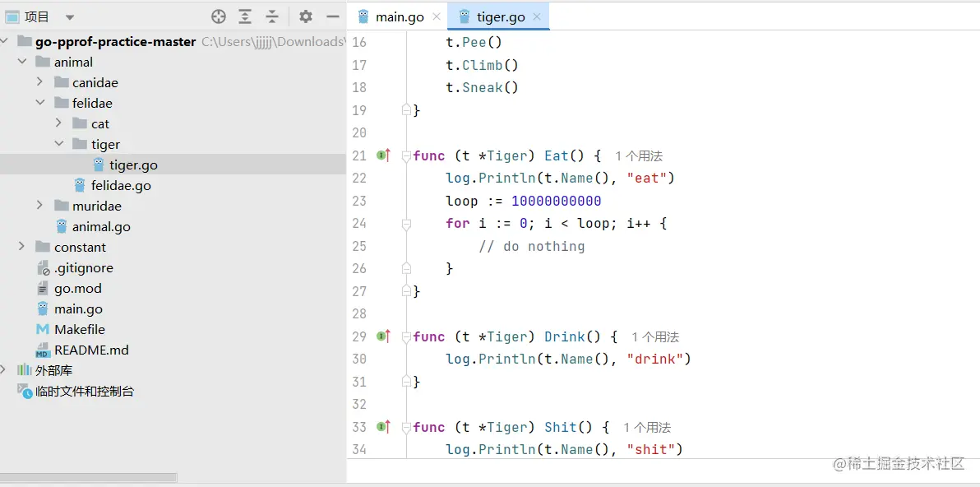Click the Expand All icon in project toolbar
Viewport: 980px width, 487px height.
(x=245, y=17)
